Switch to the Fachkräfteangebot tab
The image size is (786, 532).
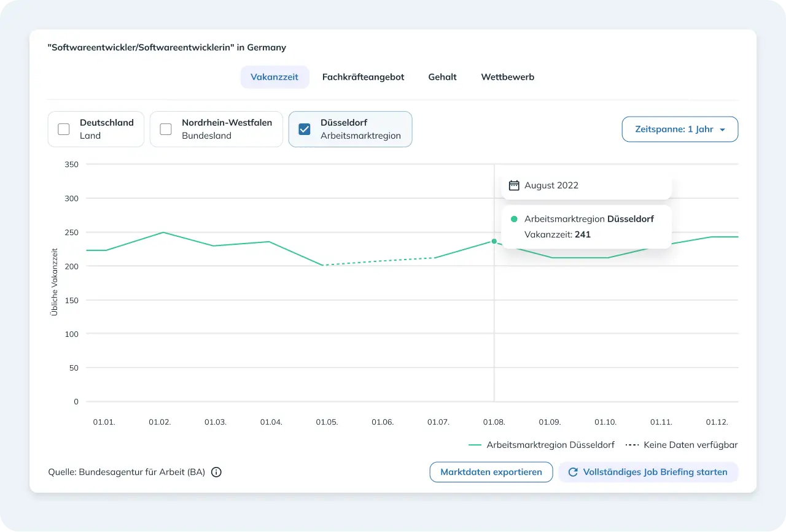(x=363, y=77)
